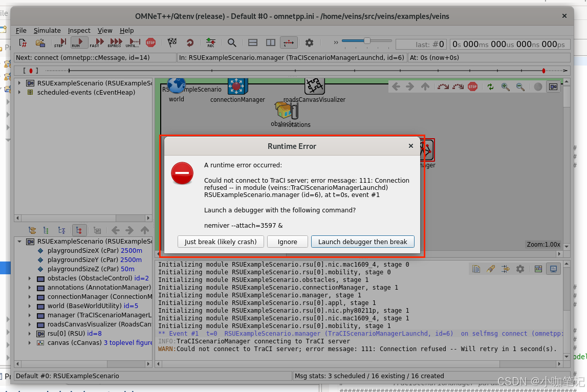This screenshot has width=587, height=392.
Task: Select playgroundSizeX (cPar) row
Action: point(90,250)
